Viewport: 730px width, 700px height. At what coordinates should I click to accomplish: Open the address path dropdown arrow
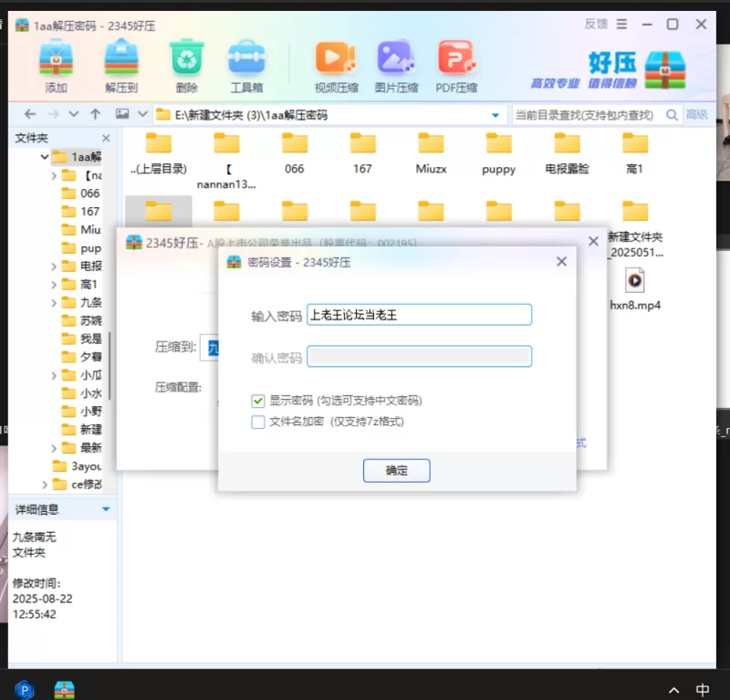coord(495,115)
